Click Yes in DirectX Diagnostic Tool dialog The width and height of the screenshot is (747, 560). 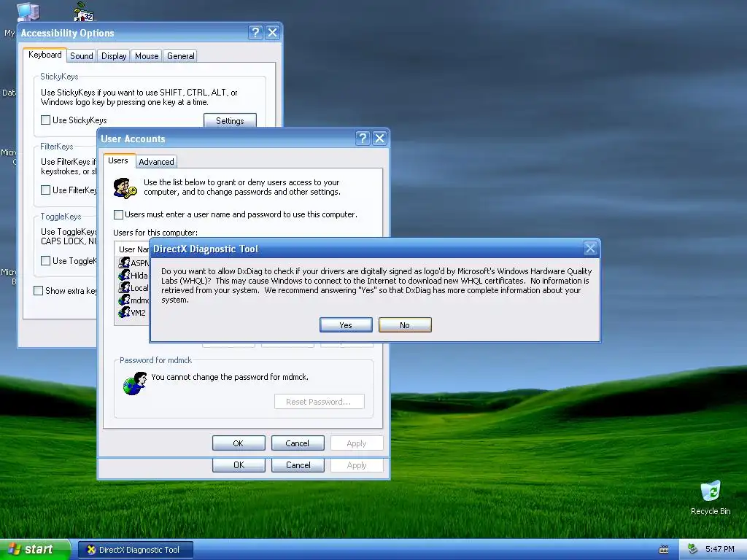click(x=346, y=324)
